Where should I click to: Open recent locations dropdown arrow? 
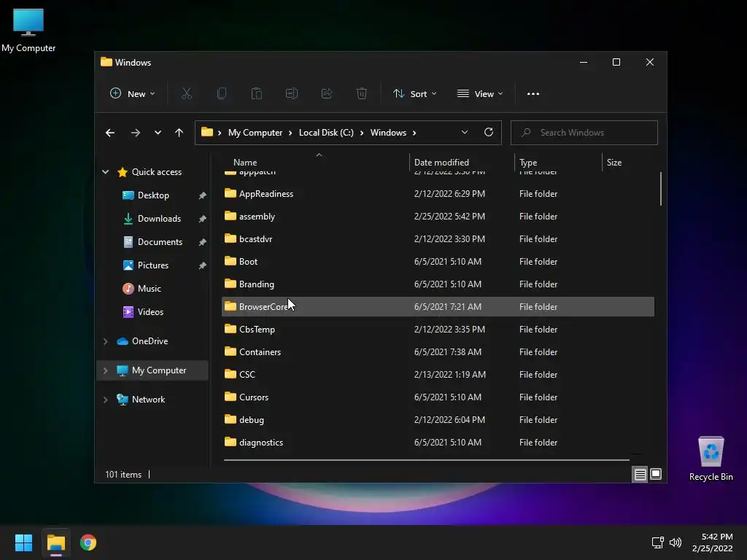(158, 133)
